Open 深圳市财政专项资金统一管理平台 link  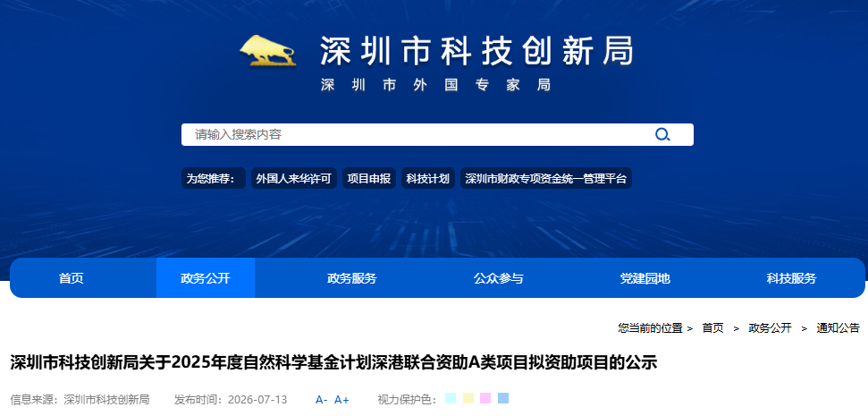pyautogui.click(x=546, y=178)
